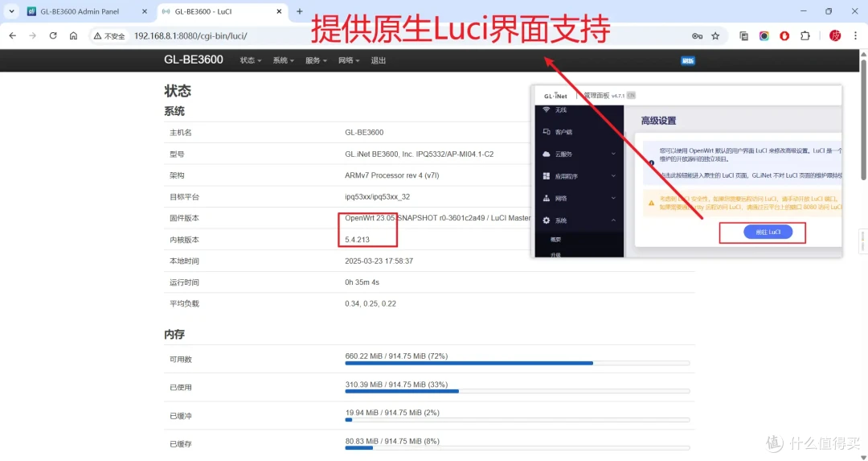Click the 可用数 memory progress bar
Viewport: 868px width, 461px height.
pos(517,364)
